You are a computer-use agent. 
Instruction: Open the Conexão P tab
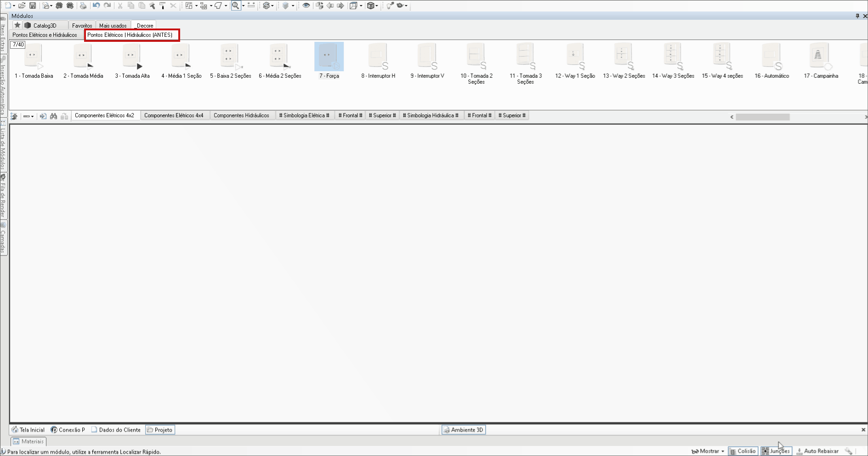pyautogui.click(x=68, y=430)
